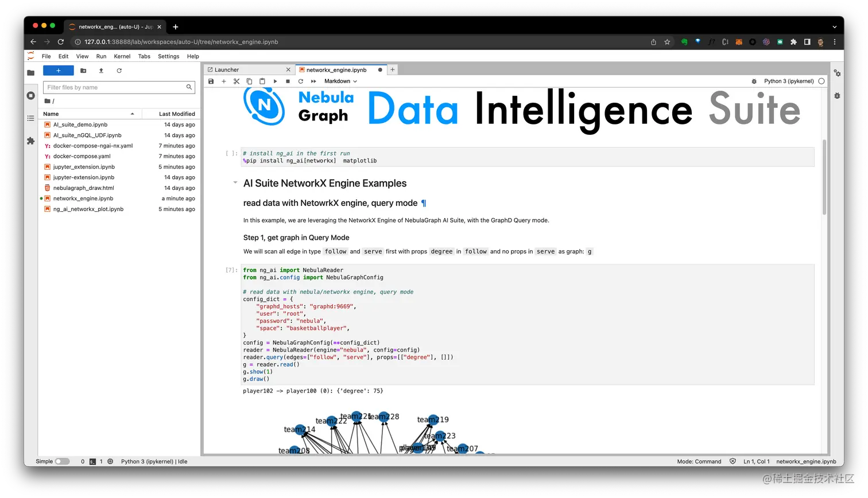The image size is (868, 498).
Task: Sort files by Last Modified
Action: point(170,114)
